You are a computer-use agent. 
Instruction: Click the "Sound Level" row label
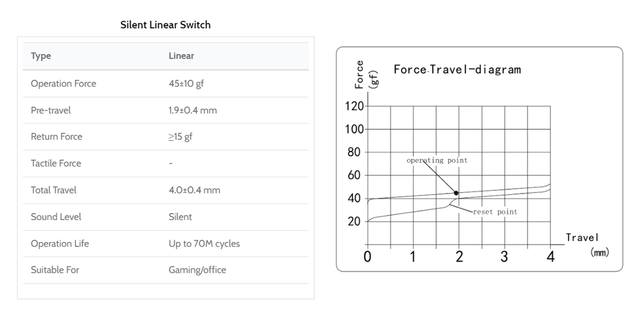(57, 217)
